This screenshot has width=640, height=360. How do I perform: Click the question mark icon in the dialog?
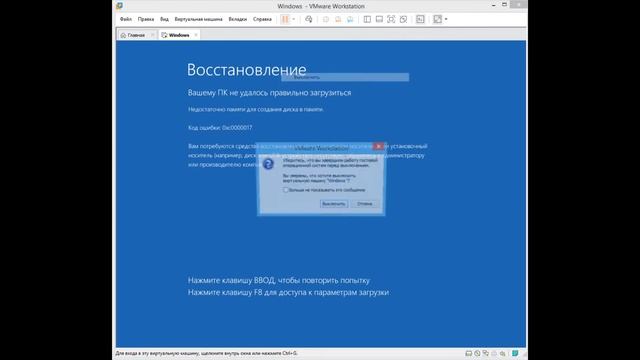(x=268, y=164)
